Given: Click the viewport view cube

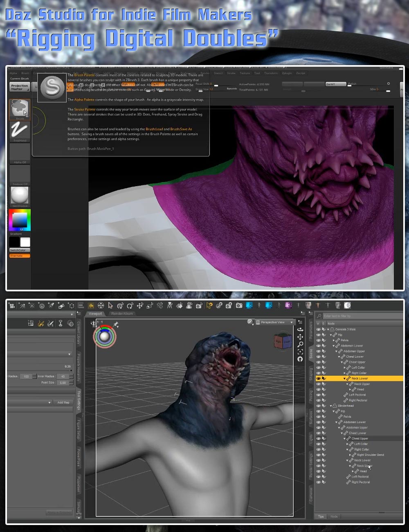Looking at the screenshot, I should pos(283,341).
